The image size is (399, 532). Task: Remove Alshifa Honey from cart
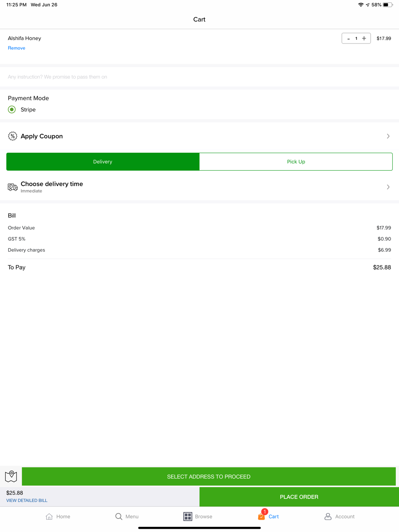click(17, 48)
